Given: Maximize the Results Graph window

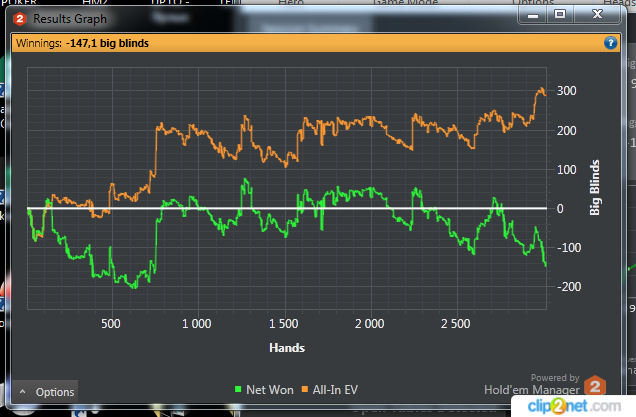Looking at the screenshot, I should [560, 15].
